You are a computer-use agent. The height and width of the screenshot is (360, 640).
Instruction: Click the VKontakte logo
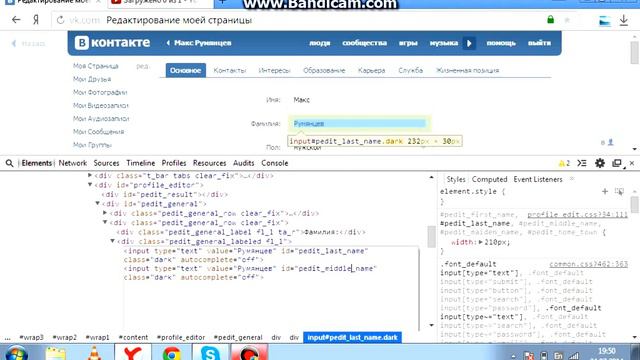(x=112, y=42)
